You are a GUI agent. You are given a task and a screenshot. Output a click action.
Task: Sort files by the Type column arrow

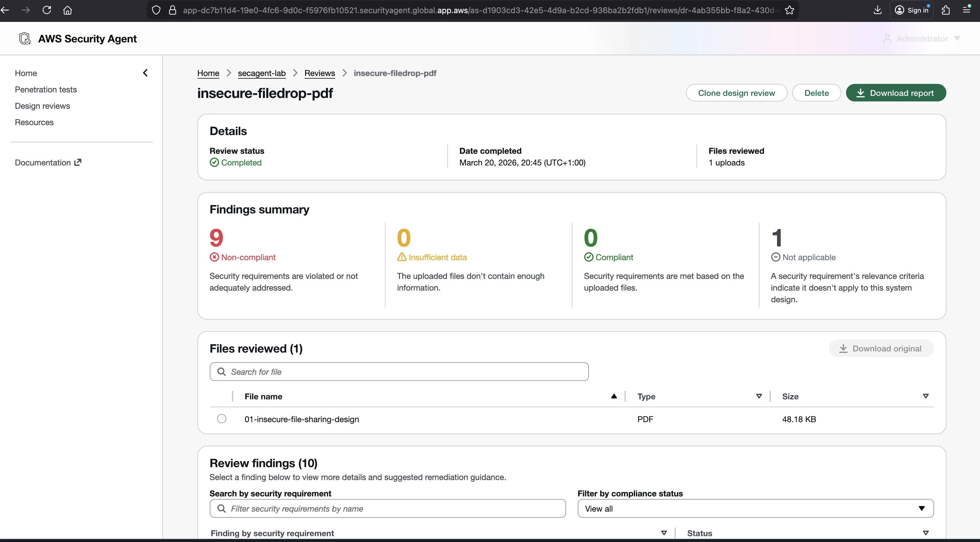(759, 396)
